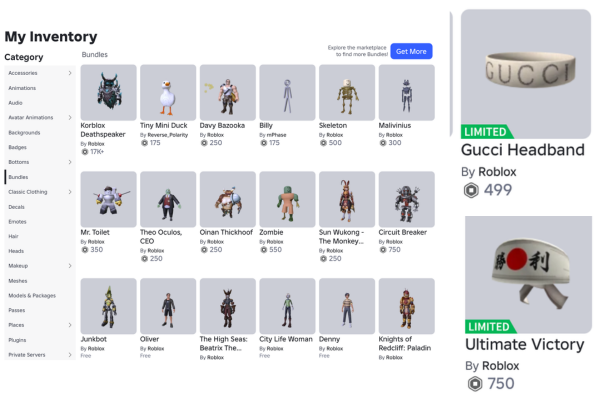Select the Bundles category
Viewport: 600px width, 400px height.
tap(18, 177)
